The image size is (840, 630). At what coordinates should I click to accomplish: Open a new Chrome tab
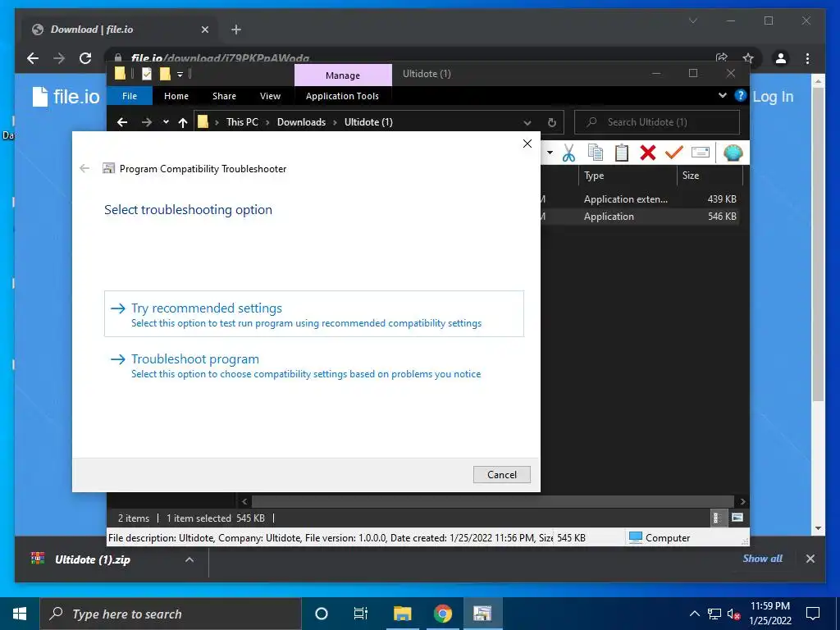tap(236, 30)
